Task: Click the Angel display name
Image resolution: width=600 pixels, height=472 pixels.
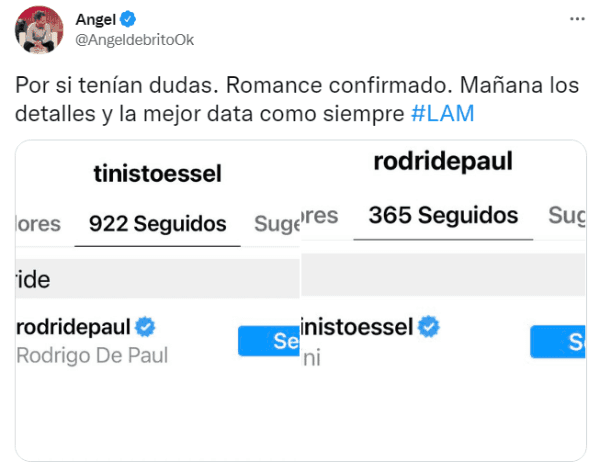Action: tap(94, 19)
